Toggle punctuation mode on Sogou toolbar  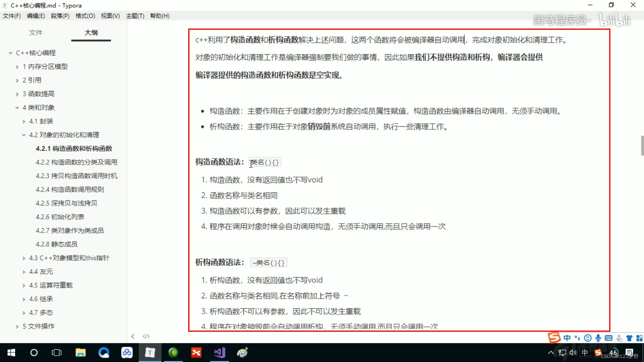click(577, 338)
